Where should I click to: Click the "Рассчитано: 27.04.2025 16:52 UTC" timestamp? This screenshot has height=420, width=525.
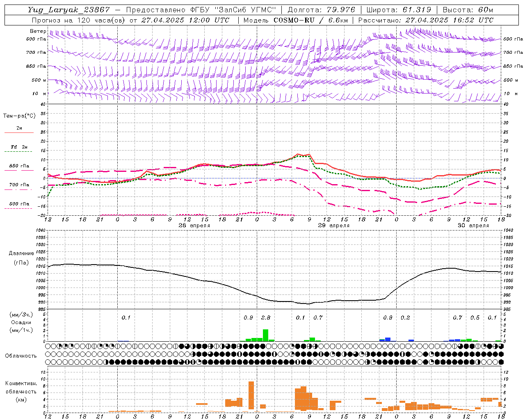pyautogui.click(x=426, y=20)
